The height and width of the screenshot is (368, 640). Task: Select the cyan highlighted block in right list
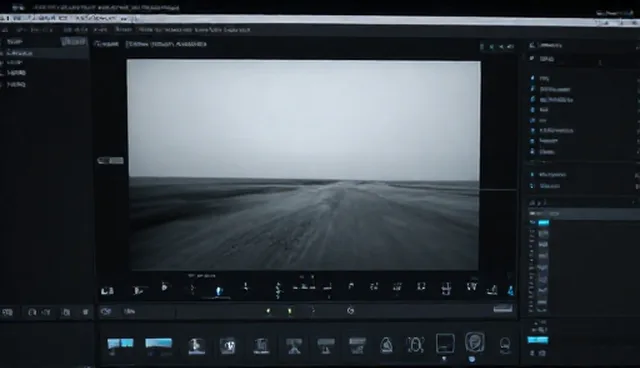tap(544, 223)
